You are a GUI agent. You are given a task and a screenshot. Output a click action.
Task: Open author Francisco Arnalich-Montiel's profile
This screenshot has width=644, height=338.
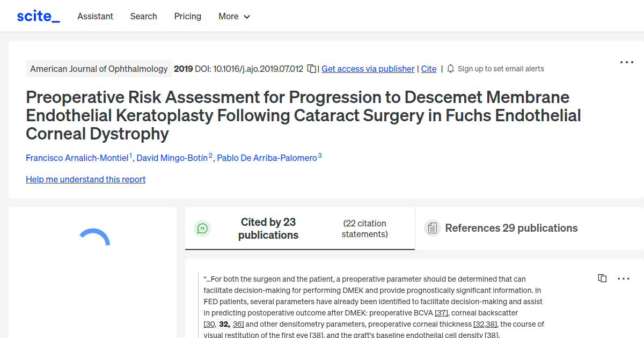(x=77, y=158)
